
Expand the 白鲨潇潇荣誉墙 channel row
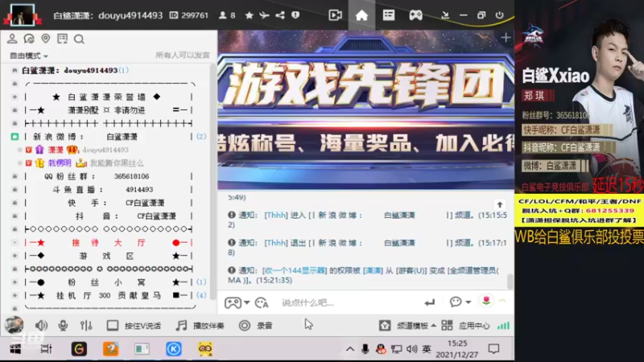(14, 97)
